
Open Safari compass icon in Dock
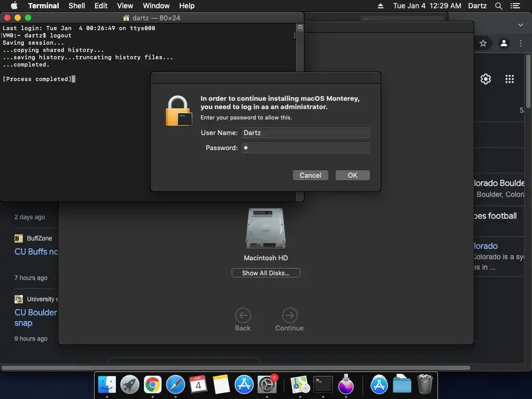point(176,385)
